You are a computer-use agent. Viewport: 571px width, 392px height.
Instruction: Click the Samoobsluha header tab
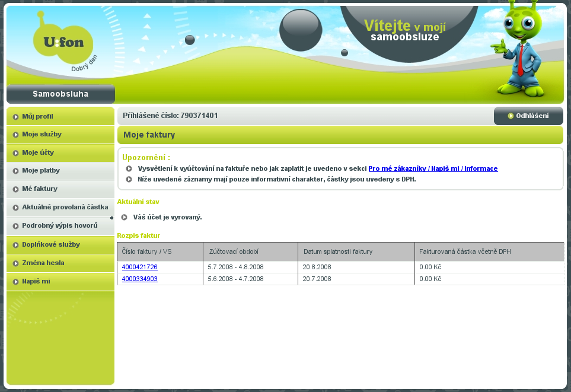click(x=61, y=94)
